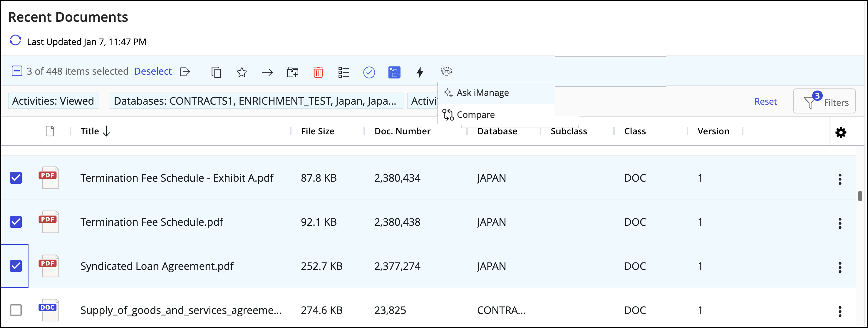Open the Filters button
The width and height of the screenshot is (868, 328).
pyautogui.click(x=824, y=101)
